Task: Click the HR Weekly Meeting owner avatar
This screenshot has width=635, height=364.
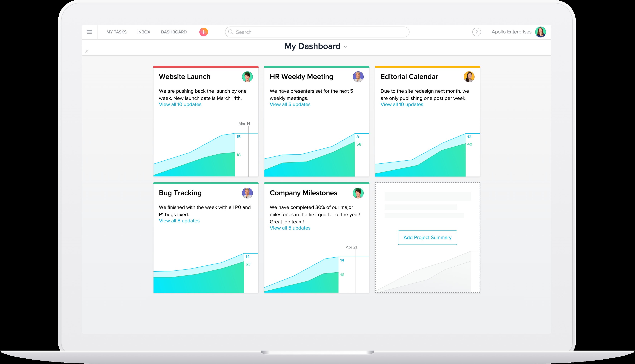Action: point(358,76)
